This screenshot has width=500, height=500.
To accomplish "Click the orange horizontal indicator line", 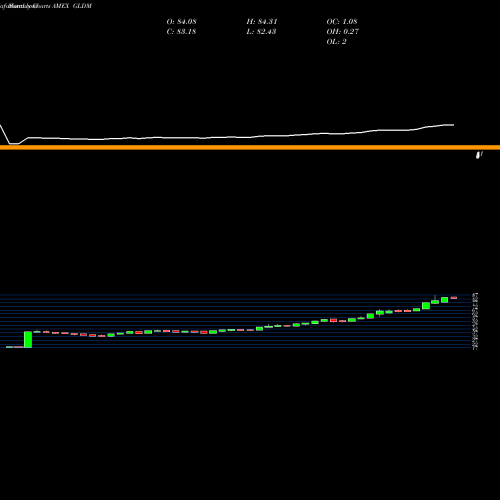I will click(x=250, y=147).
